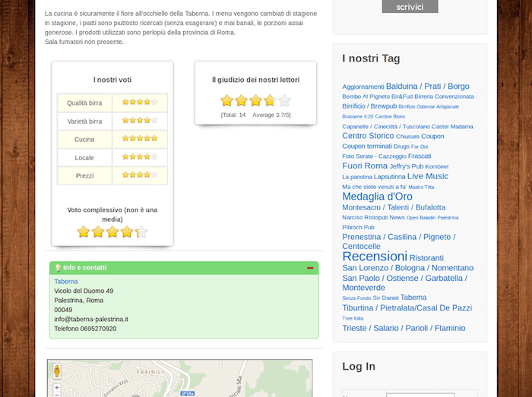Viewport: 532px width, 397px height.
Task: Click the scrivici button
Action: pyautogui.click(x=410, y=6)
